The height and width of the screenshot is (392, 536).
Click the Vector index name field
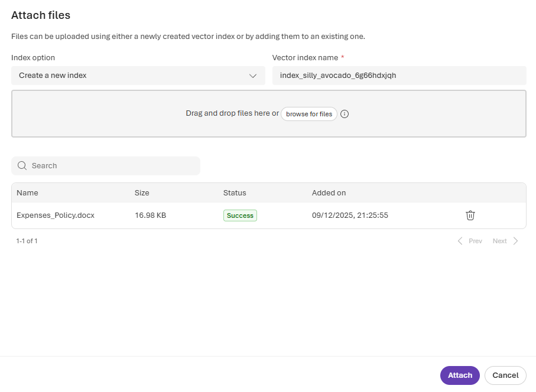399,76
